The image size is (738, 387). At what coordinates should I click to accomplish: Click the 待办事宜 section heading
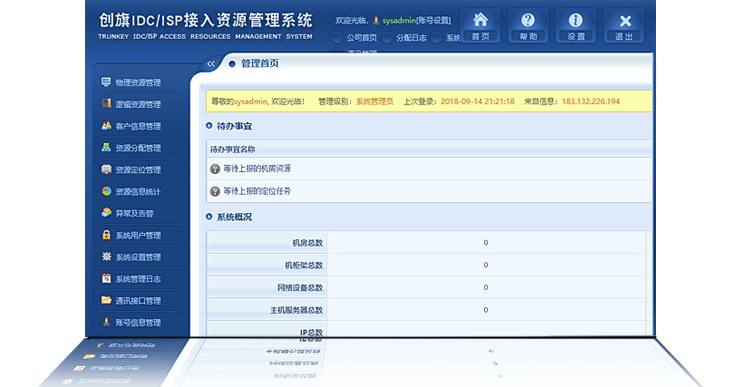point(234,126)
